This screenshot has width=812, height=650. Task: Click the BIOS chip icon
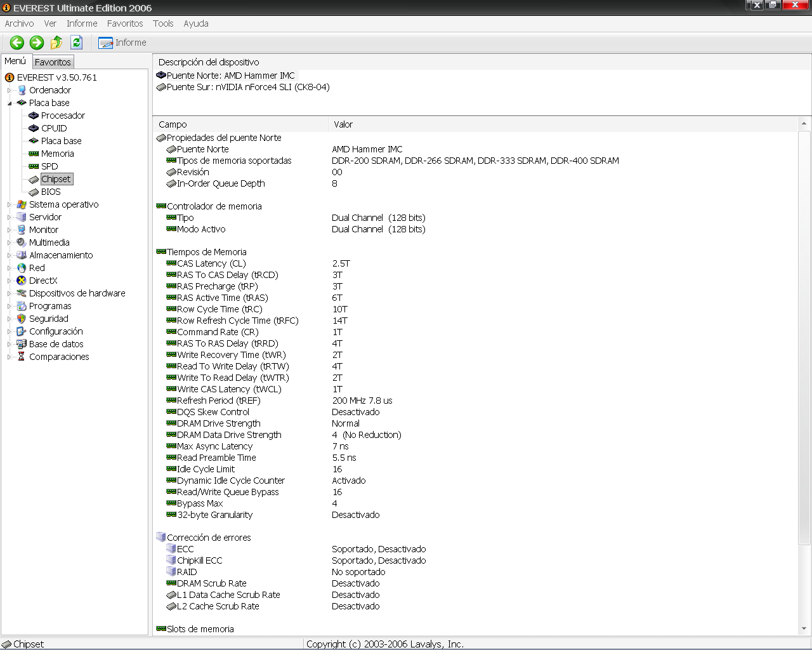click(x=34, y=192)
